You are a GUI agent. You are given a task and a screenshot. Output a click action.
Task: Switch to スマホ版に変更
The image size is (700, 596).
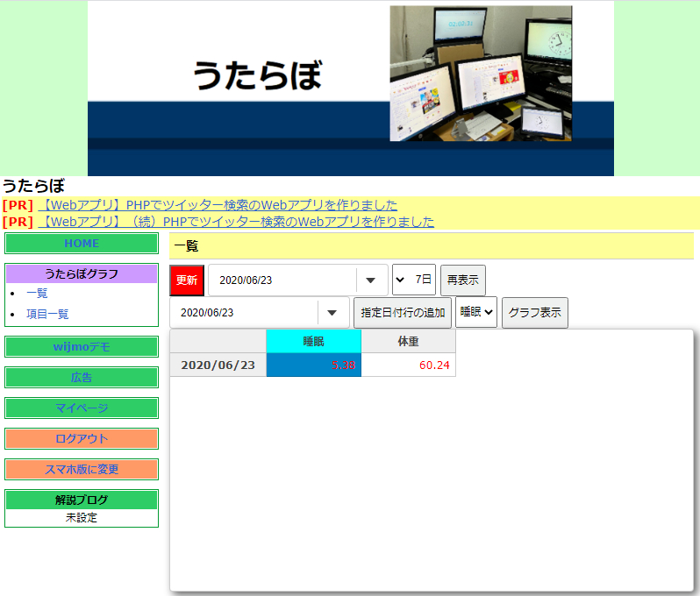[82, 469]
